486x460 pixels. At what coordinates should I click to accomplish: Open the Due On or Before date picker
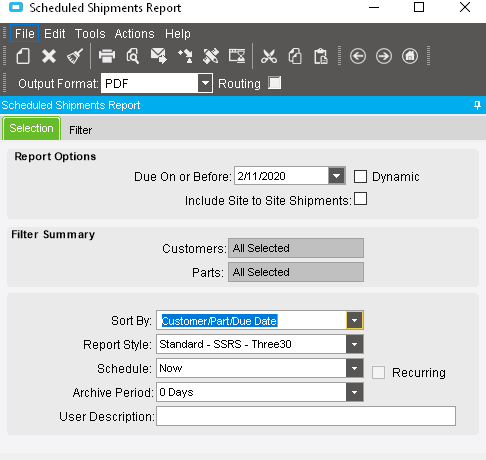336,176
